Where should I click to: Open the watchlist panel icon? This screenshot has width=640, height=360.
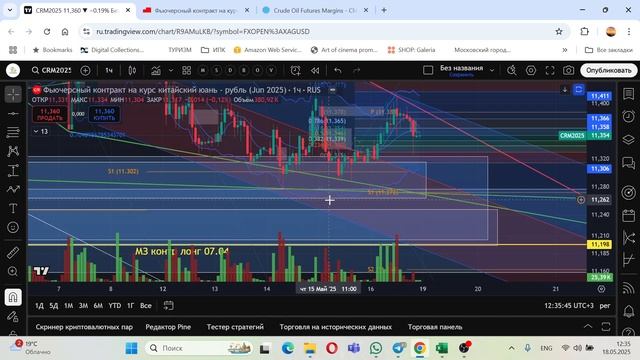[x=629, y=94]
